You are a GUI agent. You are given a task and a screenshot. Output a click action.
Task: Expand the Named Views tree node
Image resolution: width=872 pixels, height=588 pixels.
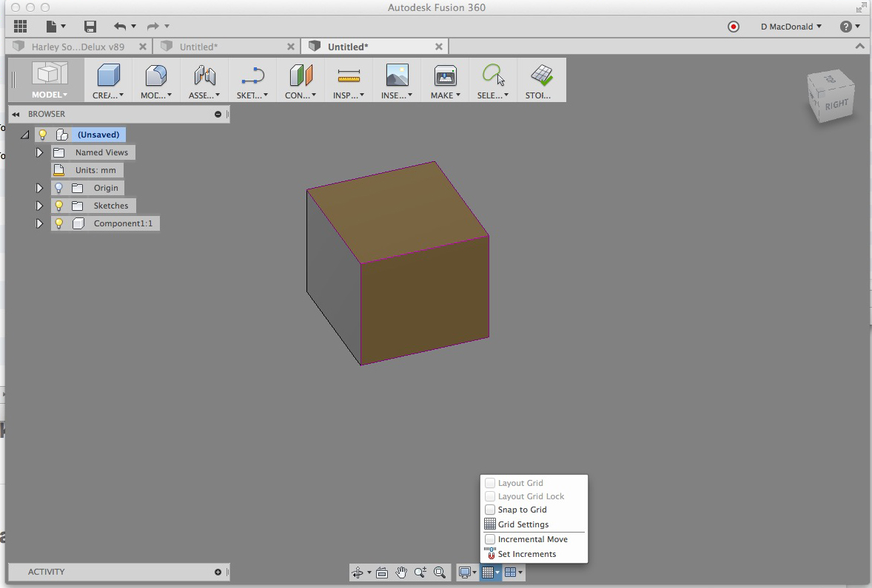tap(40, 152)
